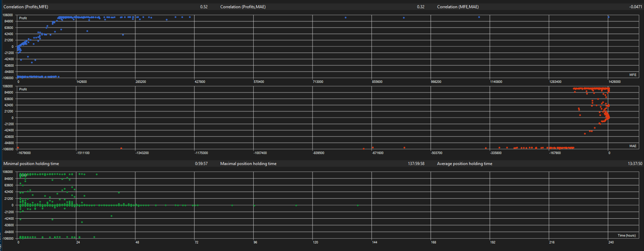Click the -1007400 tick on the MAE axis
The height and width of the screenshot is (251, 644).
260,153
